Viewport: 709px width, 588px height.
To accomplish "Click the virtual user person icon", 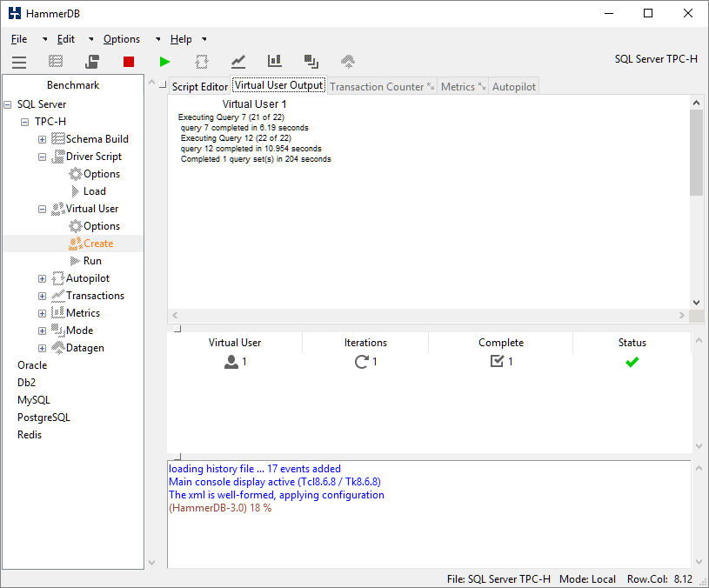I will (x=231, y=362).
